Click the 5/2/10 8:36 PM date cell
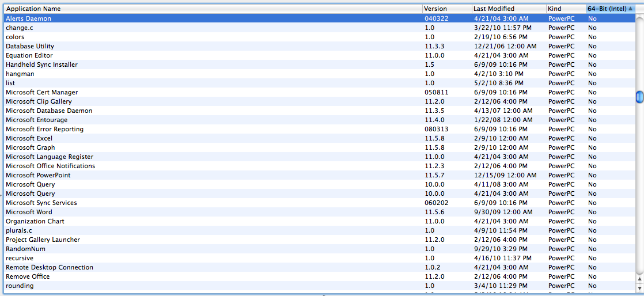Screen dimensions: 644x296 pos(499,83)
